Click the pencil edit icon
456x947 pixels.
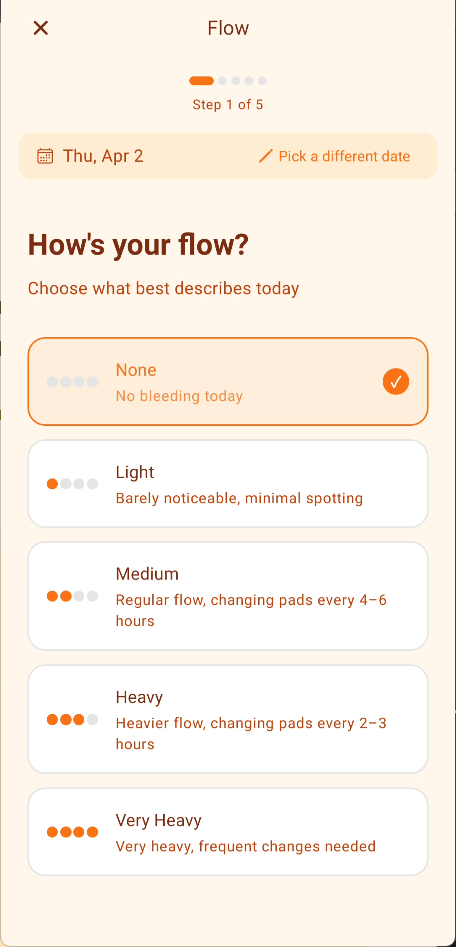click(266, 156)
